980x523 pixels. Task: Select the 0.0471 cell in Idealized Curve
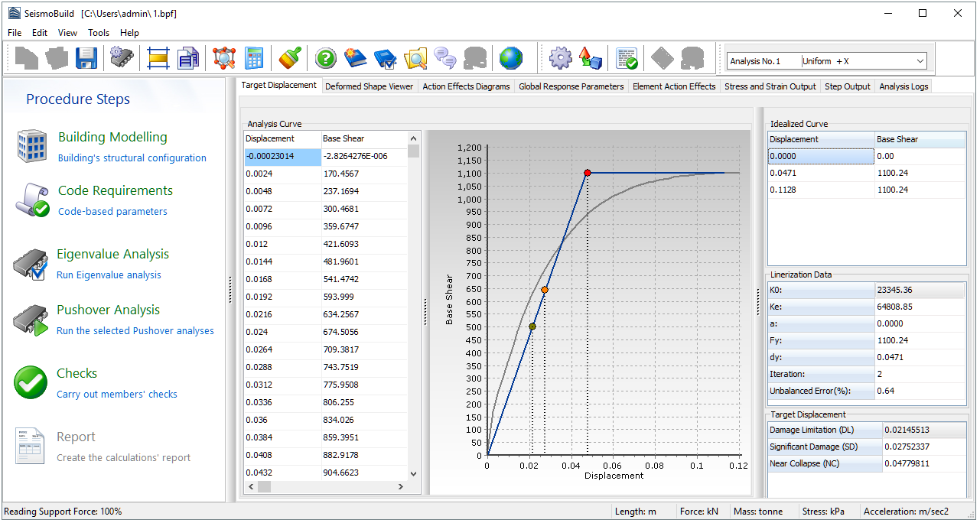pyautogui.click(x=821, y=173)
